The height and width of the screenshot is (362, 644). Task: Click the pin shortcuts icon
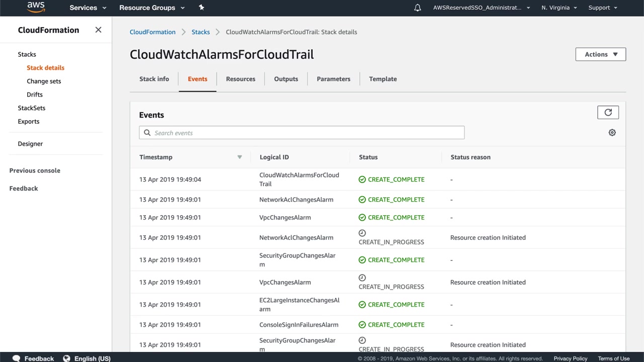click(201, 8)
